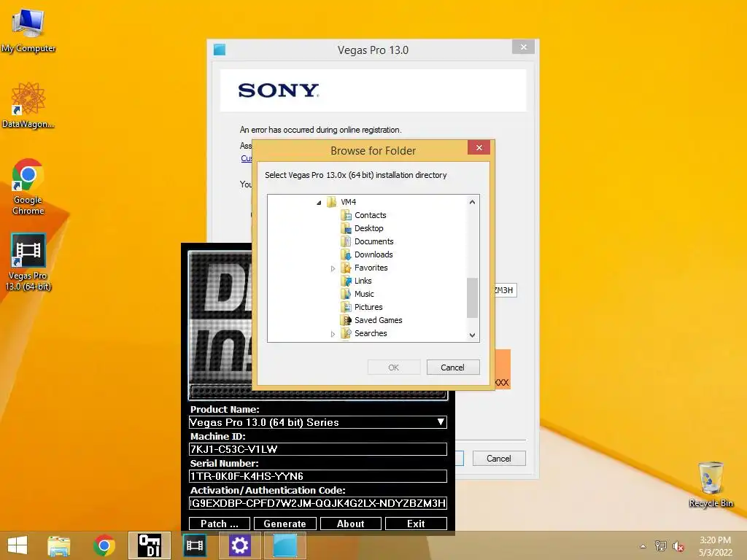Select the Links folder
Viewport: 747px width, 560px height.
tap(363, 281)
